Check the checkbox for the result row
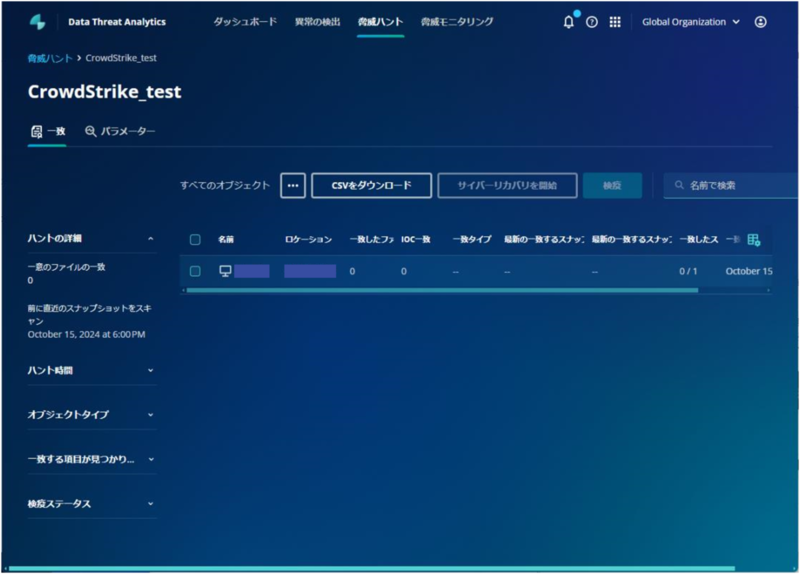 [195, 271]
